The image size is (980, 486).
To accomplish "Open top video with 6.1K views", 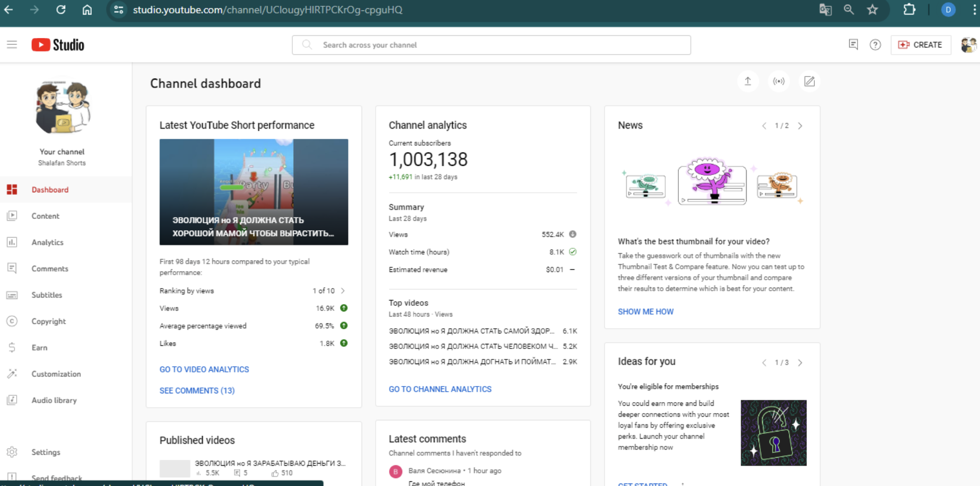I will 483,331.
